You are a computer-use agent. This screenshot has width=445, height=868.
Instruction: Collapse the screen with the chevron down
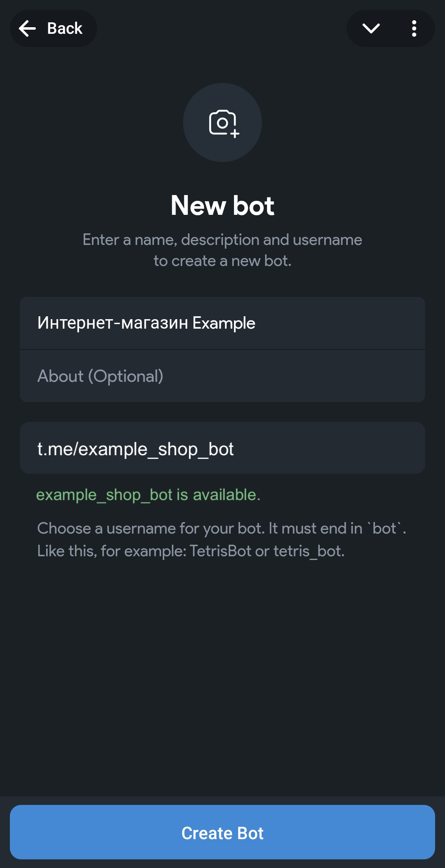tap(370, 28)
